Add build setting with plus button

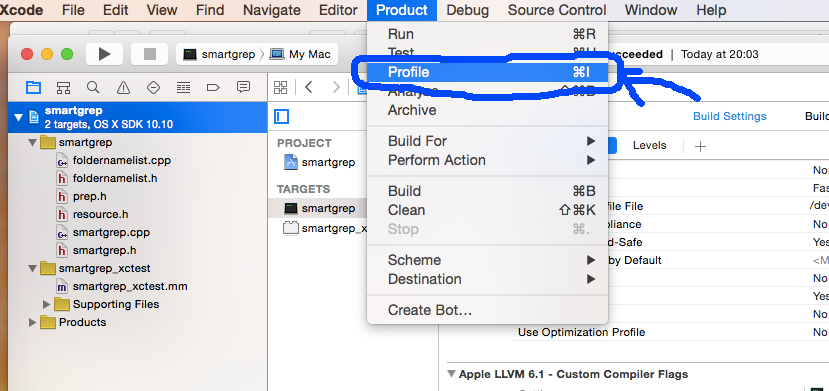[x=700, y=146]
